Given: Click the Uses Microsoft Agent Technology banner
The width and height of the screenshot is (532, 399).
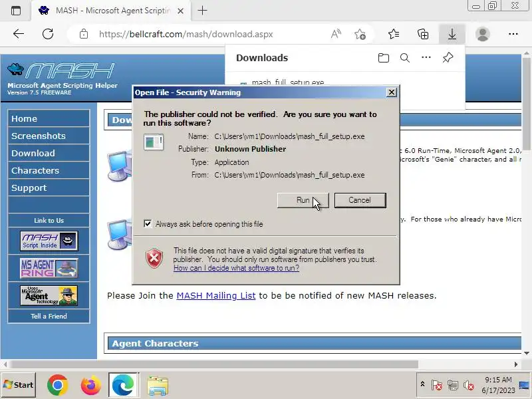Looking at the screenshot, I should point(49,295).
